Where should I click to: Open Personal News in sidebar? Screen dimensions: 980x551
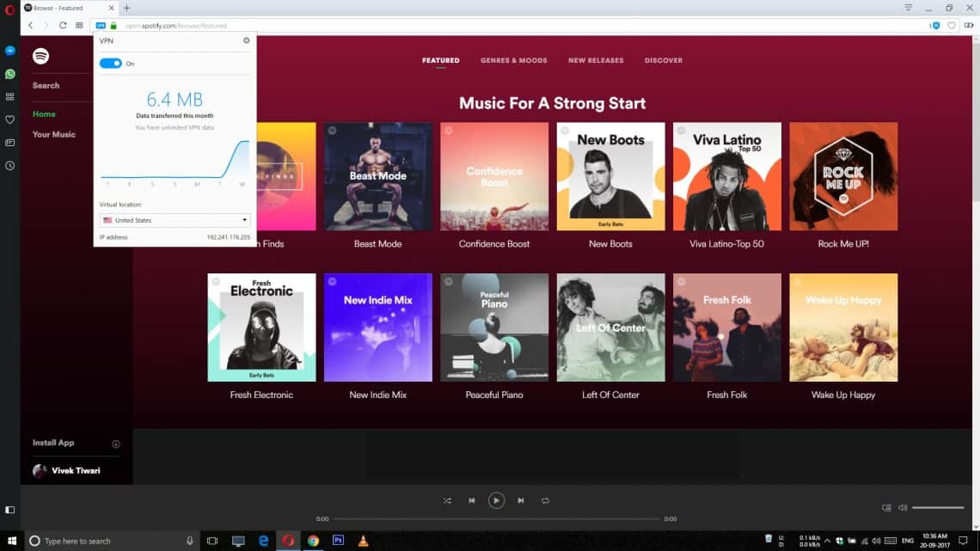[10, 143]
